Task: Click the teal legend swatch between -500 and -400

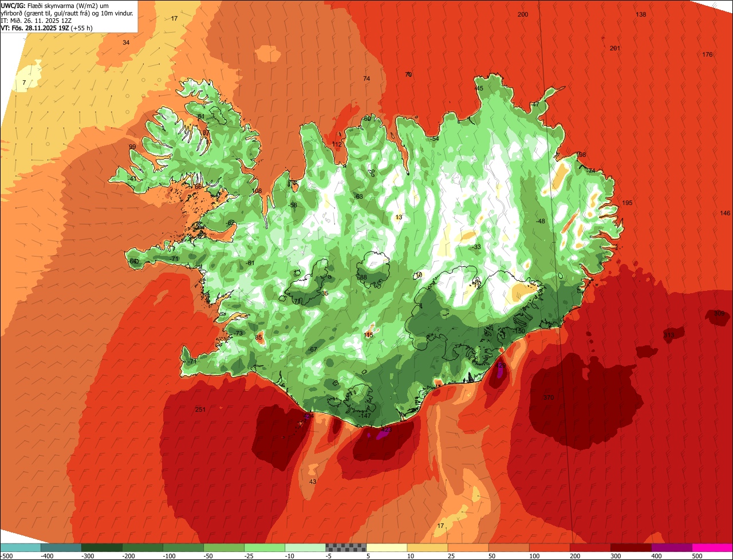Action: point(20,547)
